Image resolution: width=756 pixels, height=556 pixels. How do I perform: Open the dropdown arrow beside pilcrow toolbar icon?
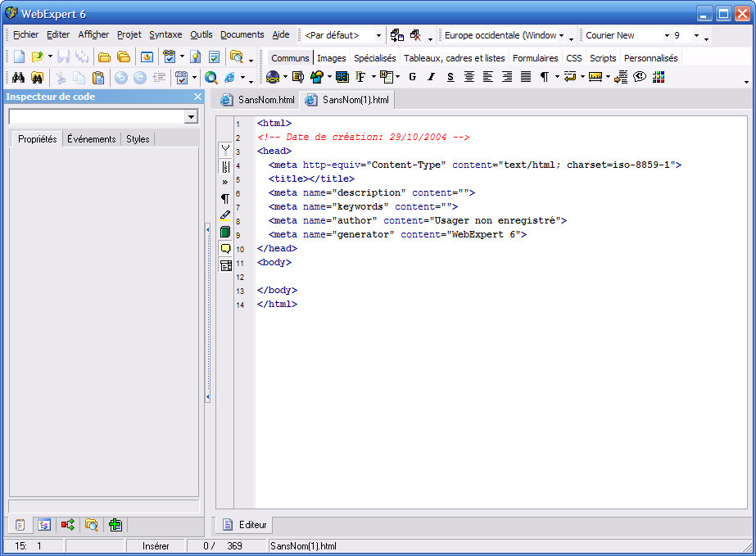pos(557,77)
